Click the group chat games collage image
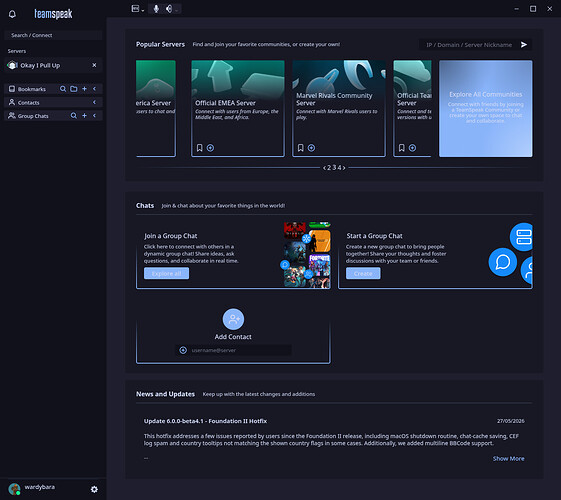Viewport: 561px width, 500px height. click(x=307, y=255)
